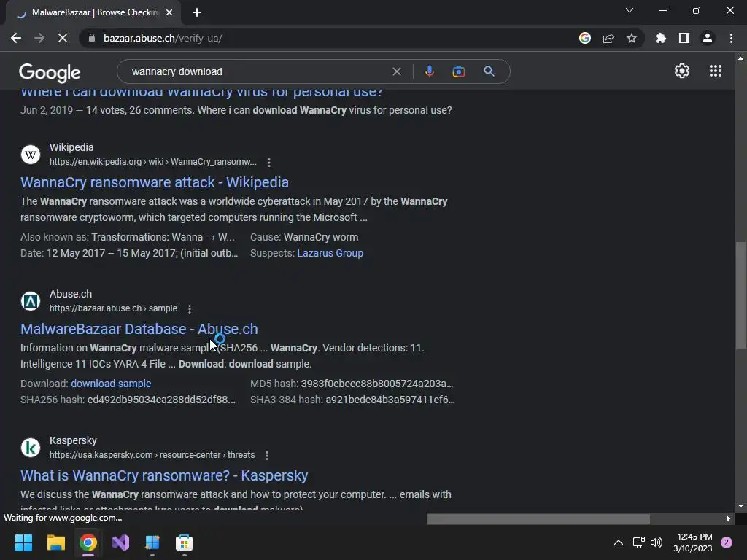Screen dimensions: 747x560
Task: Select the MalwareBazaar browser tab
Action: pyautogui.click(x=93, y=12)
